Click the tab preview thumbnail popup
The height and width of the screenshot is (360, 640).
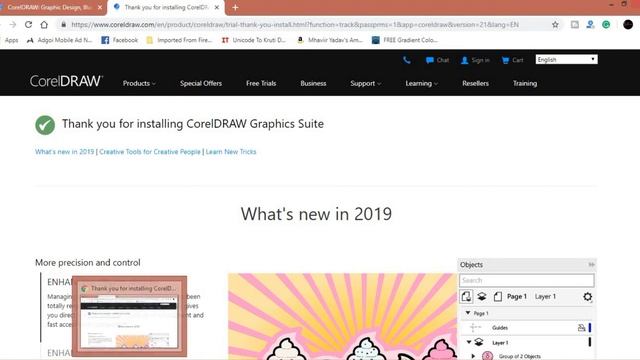coord(129,316)
